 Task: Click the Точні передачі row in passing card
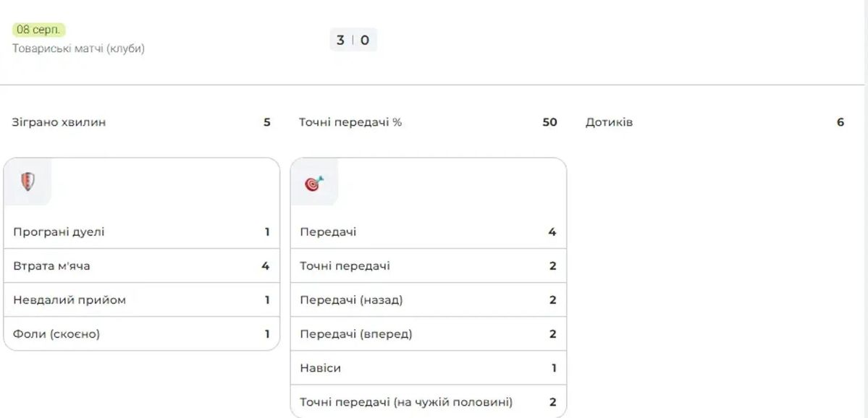click(429, 265)
